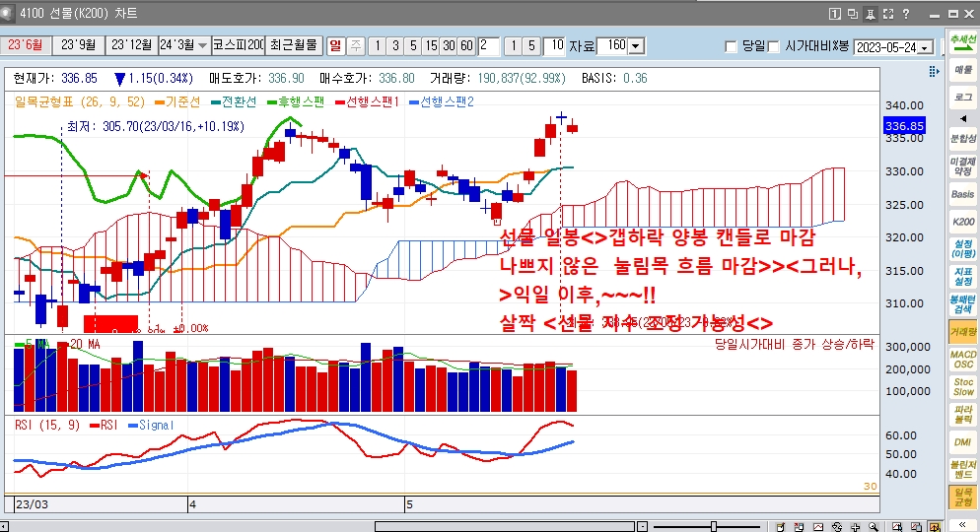980x532 pixels.
Task: Switch to the 23'9월 contract tab
Action: coord(78,45)
